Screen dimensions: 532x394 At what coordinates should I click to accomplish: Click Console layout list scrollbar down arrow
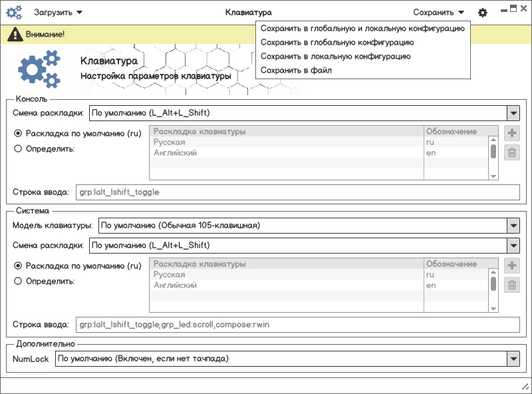coord(493,176)
